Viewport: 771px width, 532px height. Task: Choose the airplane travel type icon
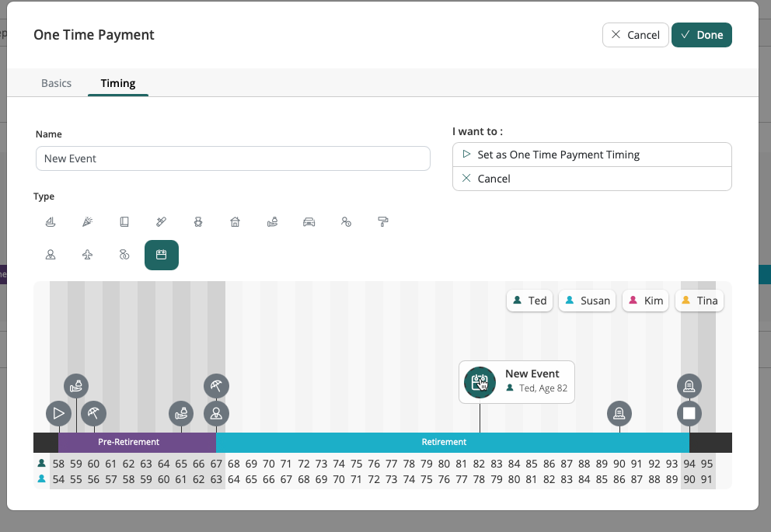pos(88,255)
